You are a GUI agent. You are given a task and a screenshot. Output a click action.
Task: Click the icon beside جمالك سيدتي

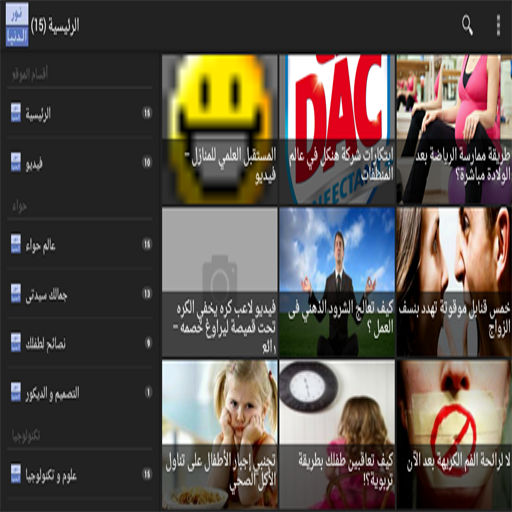coord(16,293)
